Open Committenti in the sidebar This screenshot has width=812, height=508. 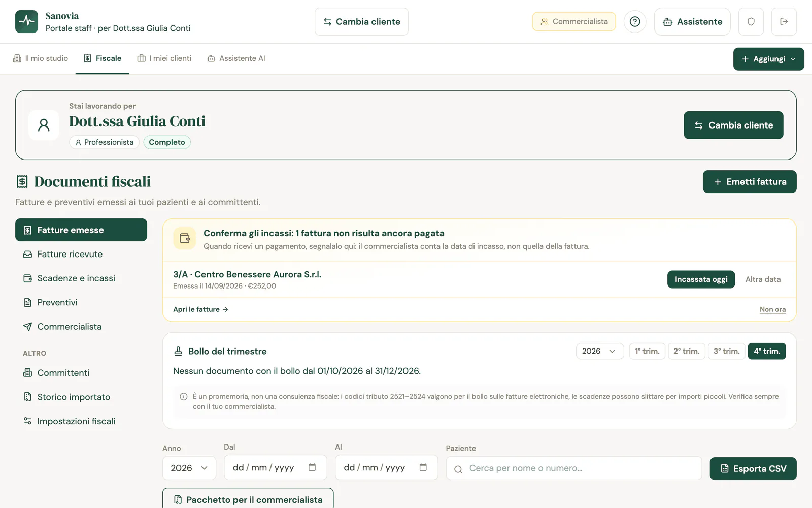(x=81, y=373)
